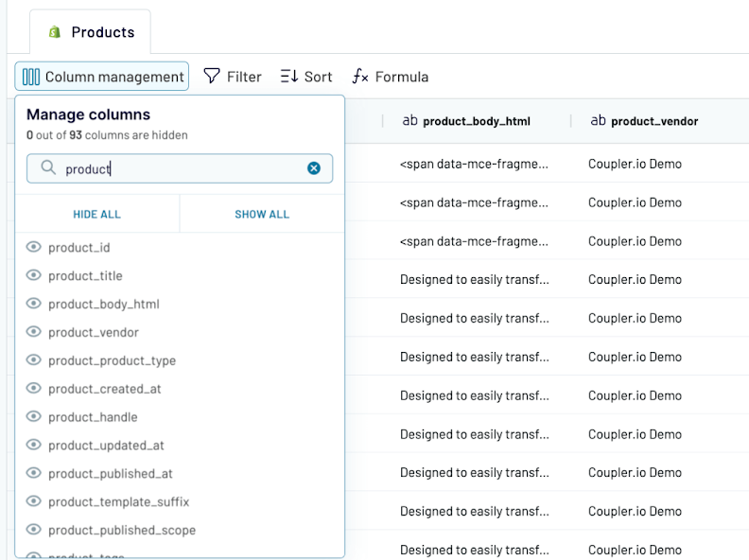
Task: Click the search column input field
Action: (x=180, y=168)
